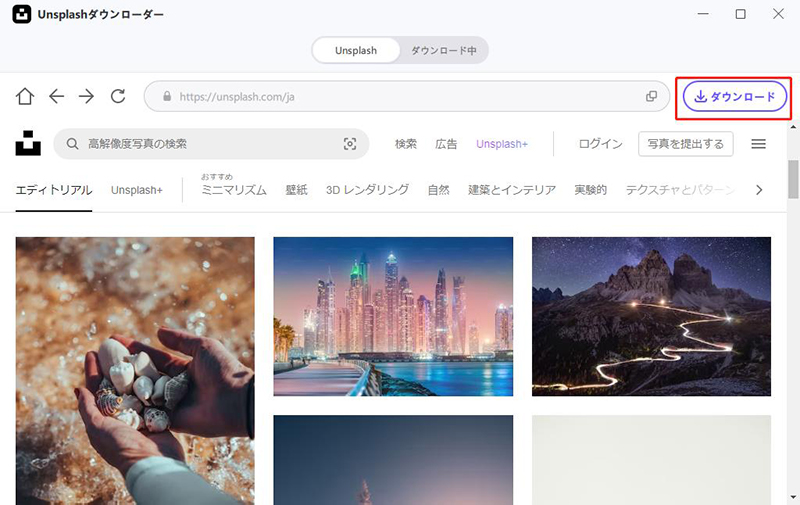Click the magnifier icon in search box
This screenshot has width=800, height=505.
pos(72,144)
